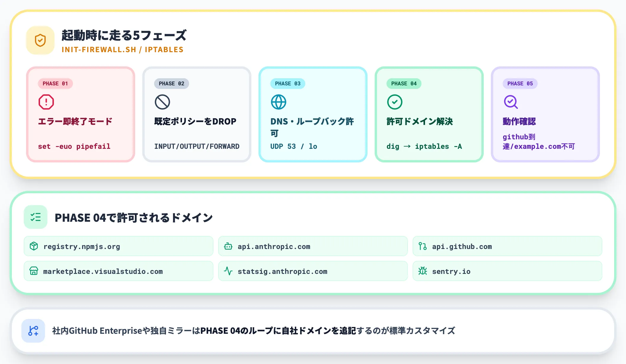This screenshot has height=364, width=626.
Task: Click the heading 起動時に走る5フェーズ
Action: coord(124,35)
